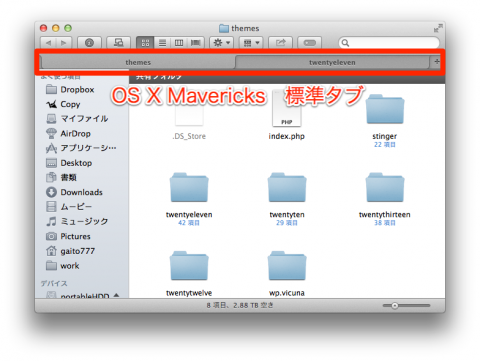The height and width of the screenshot is (361, 480).
Task: Select the twentyeleven tab
Action: 332,62
